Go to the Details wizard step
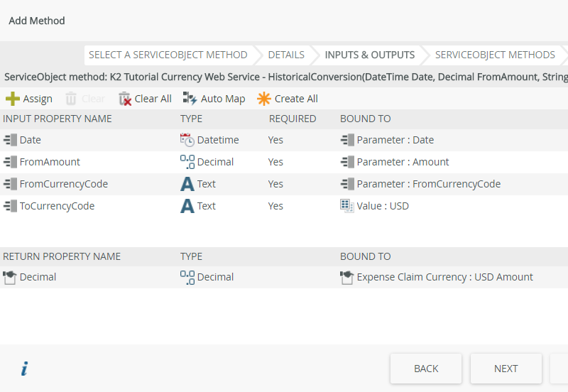 pos(286,55)
